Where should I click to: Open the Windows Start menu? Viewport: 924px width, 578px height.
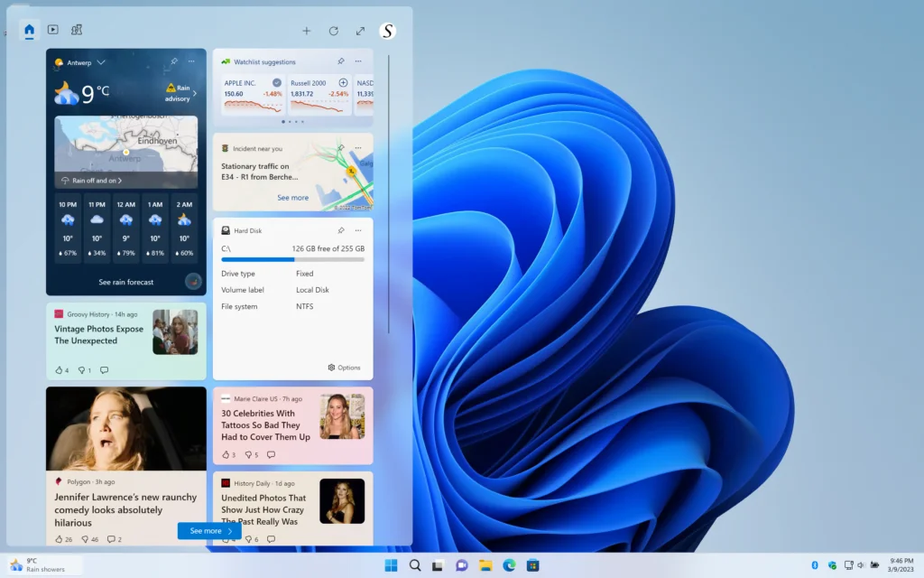coord(391,565)
